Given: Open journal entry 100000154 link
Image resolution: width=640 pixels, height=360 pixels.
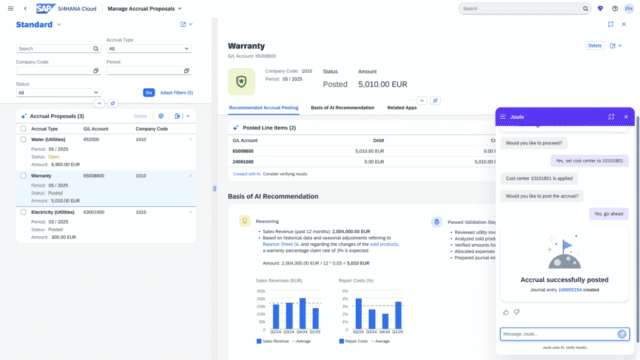Looking at the screenshot, I should 570,290.
